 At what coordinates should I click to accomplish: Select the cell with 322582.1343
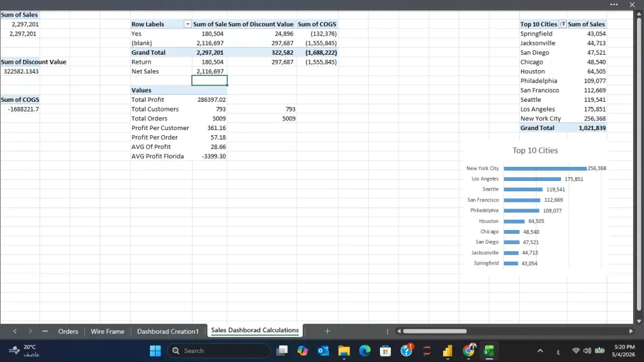tap(20, 71)
